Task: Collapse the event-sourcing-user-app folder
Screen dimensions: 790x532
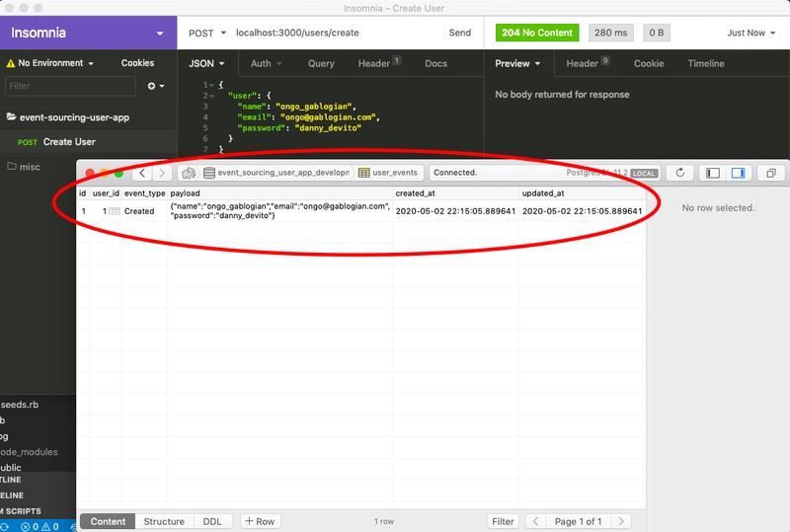Action: pyautogui.click(x=68, y=117)
